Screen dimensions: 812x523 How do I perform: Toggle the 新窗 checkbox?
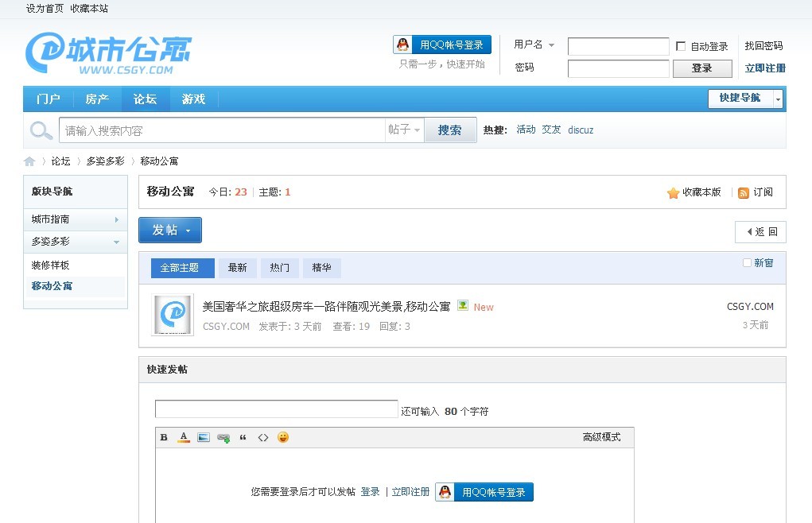tap(747, 263)
